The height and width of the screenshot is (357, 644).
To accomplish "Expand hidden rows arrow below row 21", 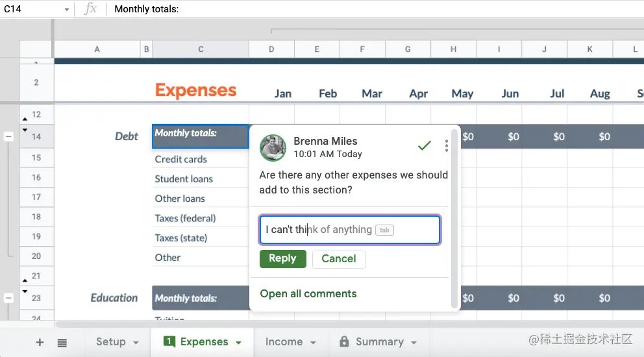I will tap(25, 280).
